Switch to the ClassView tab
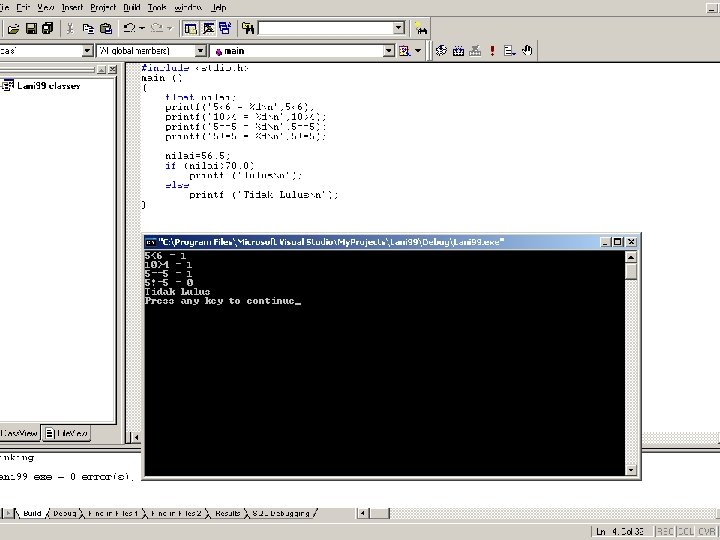Screen dimensions: 720x540 [x=18, y=433]
